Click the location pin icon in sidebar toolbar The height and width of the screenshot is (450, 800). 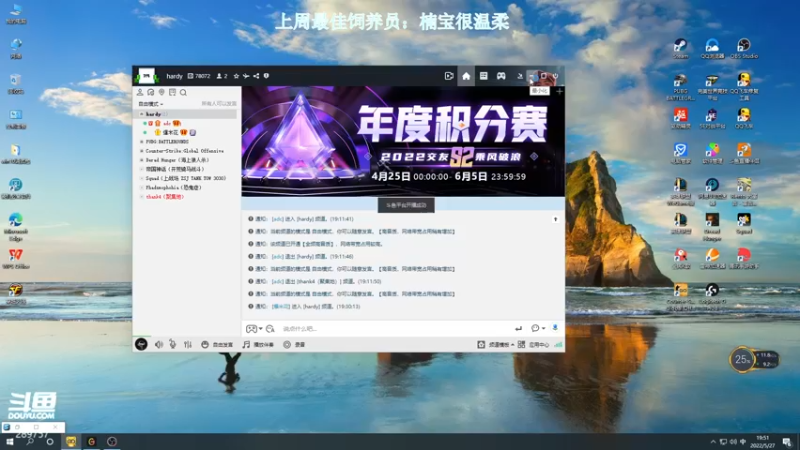click(x=162, y=92)
